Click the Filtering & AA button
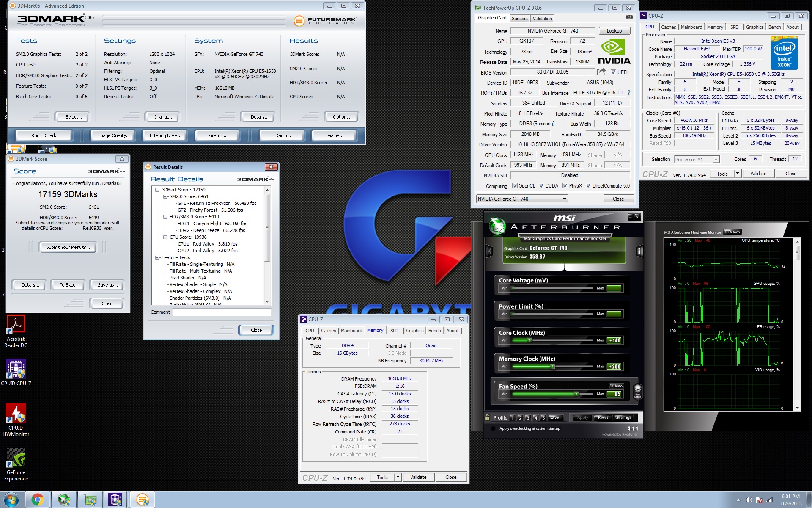Screen dimensions: 812x508 pos(165,135)
